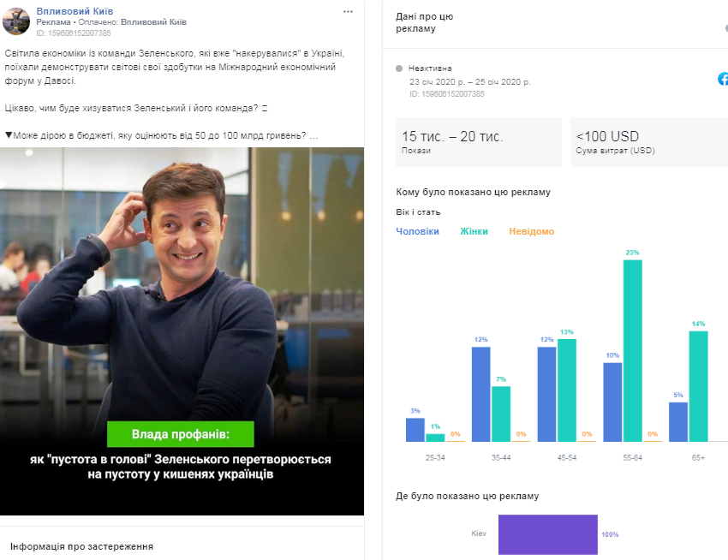
Task: Toggle the Чоловіки series in chart legend
Action: click(x=417, y=231)
